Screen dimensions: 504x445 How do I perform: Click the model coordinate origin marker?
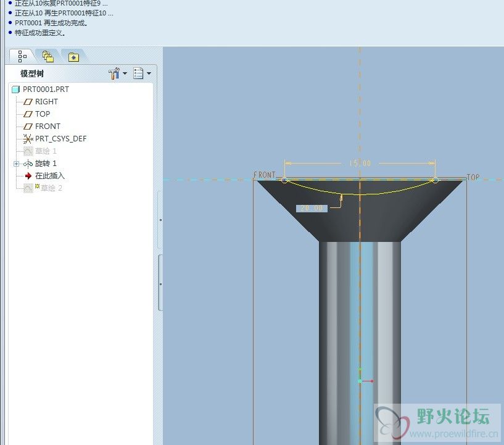click(x=360, y=381)
